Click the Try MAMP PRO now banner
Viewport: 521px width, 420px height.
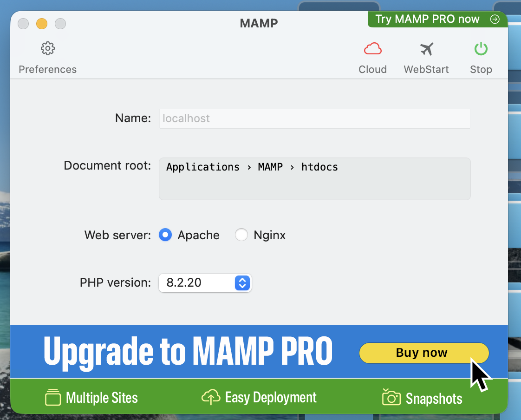click(437, 20)
